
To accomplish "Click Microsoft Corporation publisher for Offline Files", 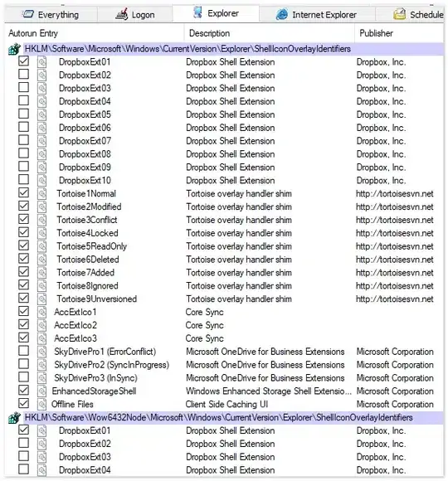I will click(x=395, y=405).
